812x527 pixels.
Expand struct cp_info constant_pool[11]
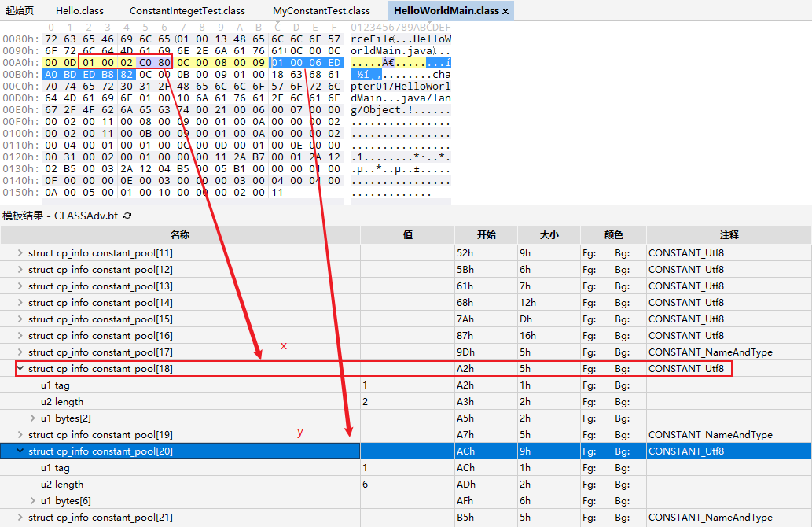[x=20, y=253]
